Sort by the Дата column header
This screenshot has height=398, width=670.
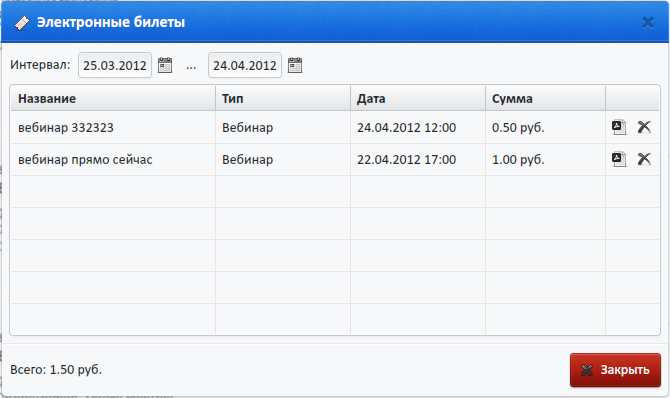[418, 99]
